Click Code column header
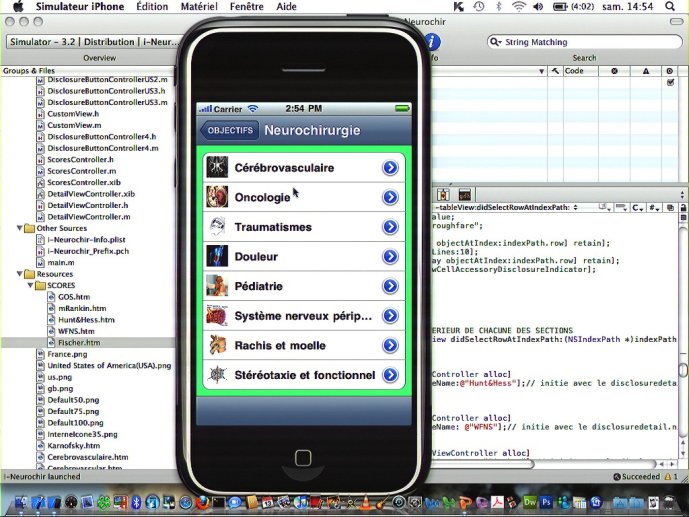689x517 pixels. 580,71
